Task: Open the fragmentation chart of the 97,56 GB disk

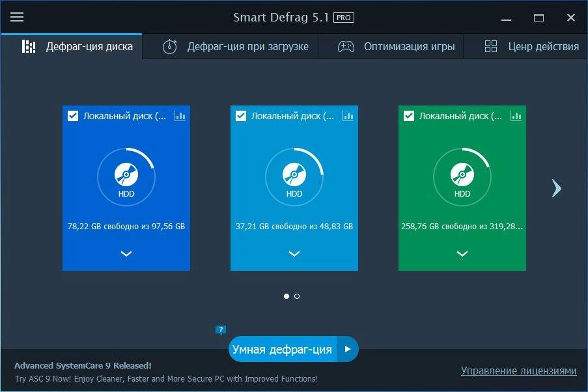Action: click(x=180, y=116)
